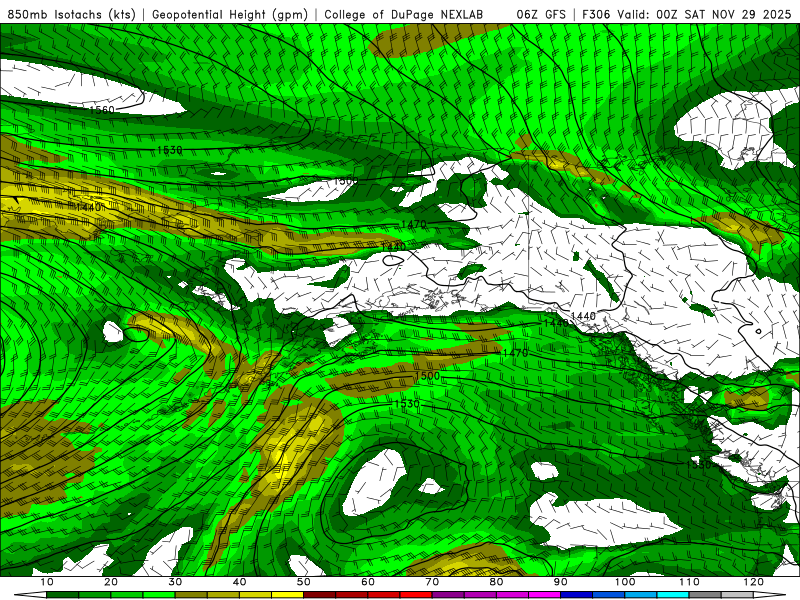800x600 pixels.
Task: Click the 1560 height contour label
Action: 102,110
